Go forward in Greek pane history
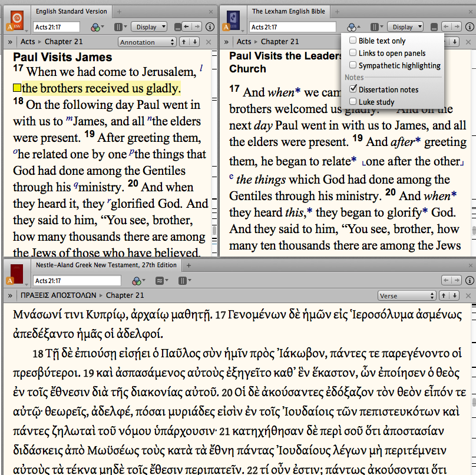Viewport: 476px width, 475px height. click(x=457, y=280)
